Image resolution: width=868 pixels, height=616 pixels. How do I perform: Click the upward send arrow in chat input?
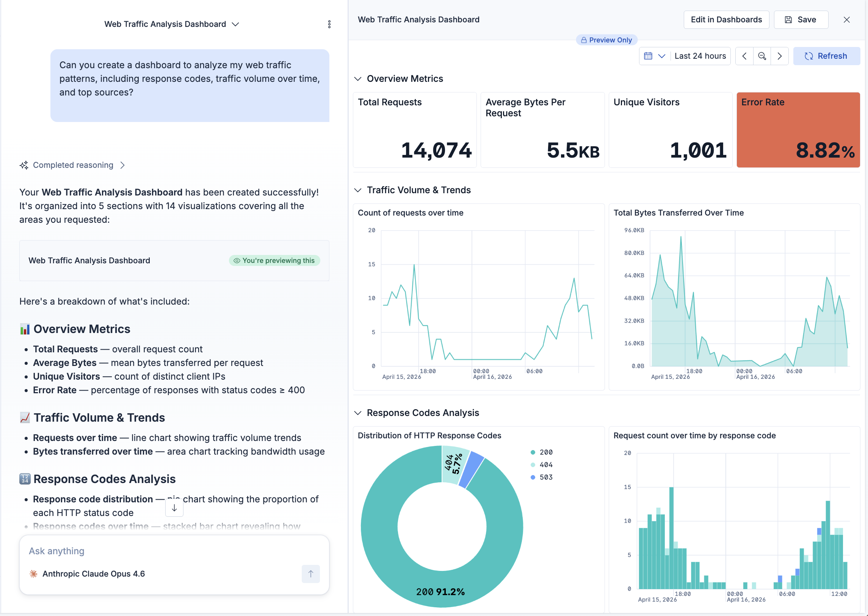point(310,574)
